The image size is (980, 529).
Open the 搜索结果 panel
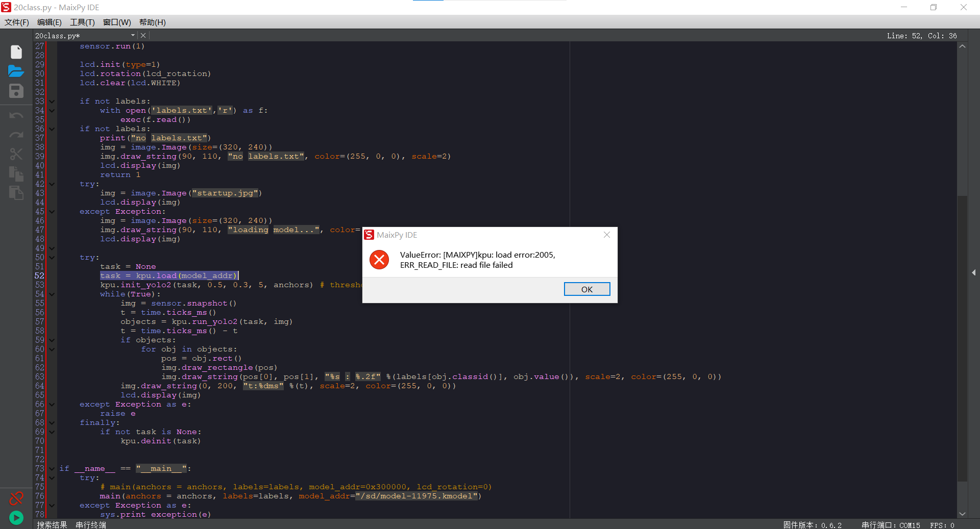[x=52, y=525]
